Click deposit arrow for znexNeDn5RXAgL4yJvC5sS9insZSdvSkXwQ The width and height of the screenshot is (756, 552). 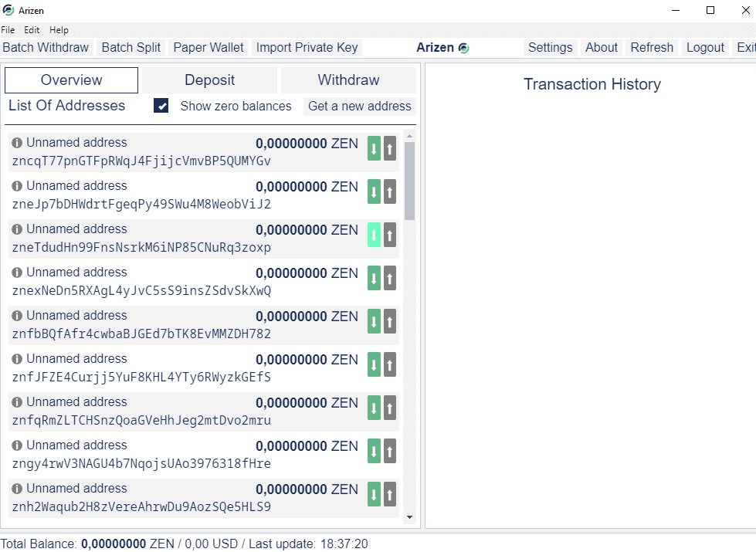[374, 278]
